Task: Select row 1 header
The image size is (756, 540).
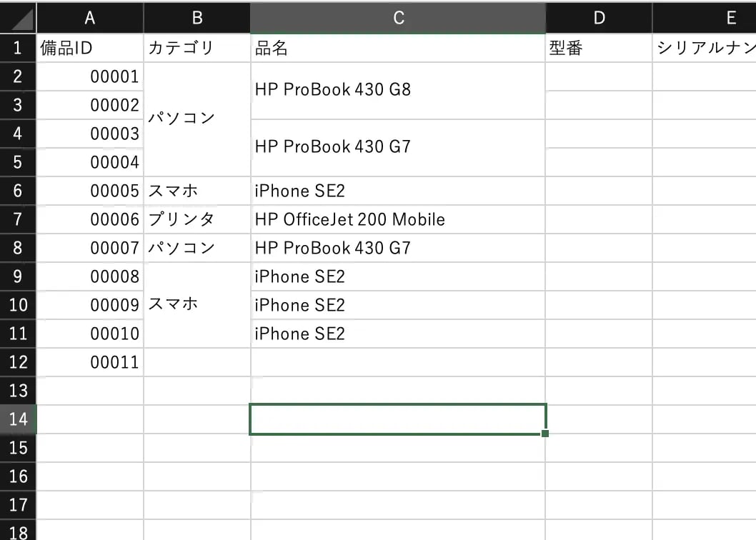Action: click(18, 48)
